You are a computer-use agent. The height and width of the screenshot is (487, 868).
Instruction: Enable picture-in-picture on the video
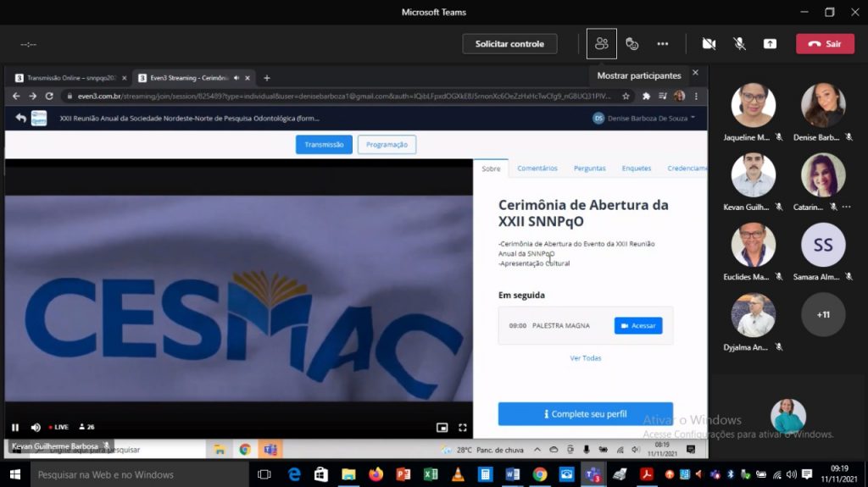pos(442,427)
